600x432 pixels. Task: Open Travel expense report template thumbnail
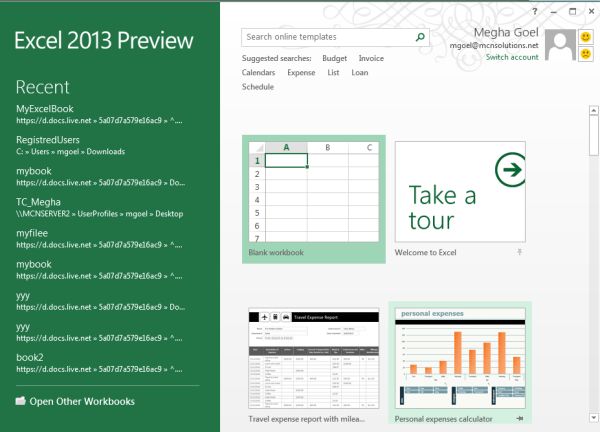[x=314, y=358]
